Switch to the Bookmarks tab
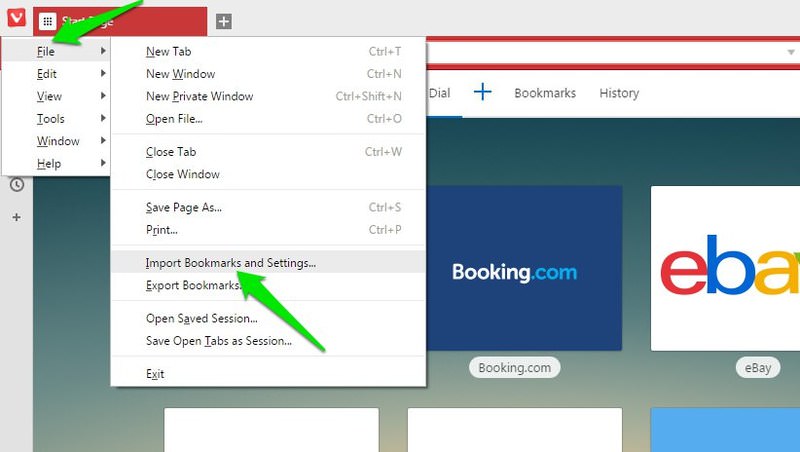This screenshot has height=452, width=800. pos(545,93)
